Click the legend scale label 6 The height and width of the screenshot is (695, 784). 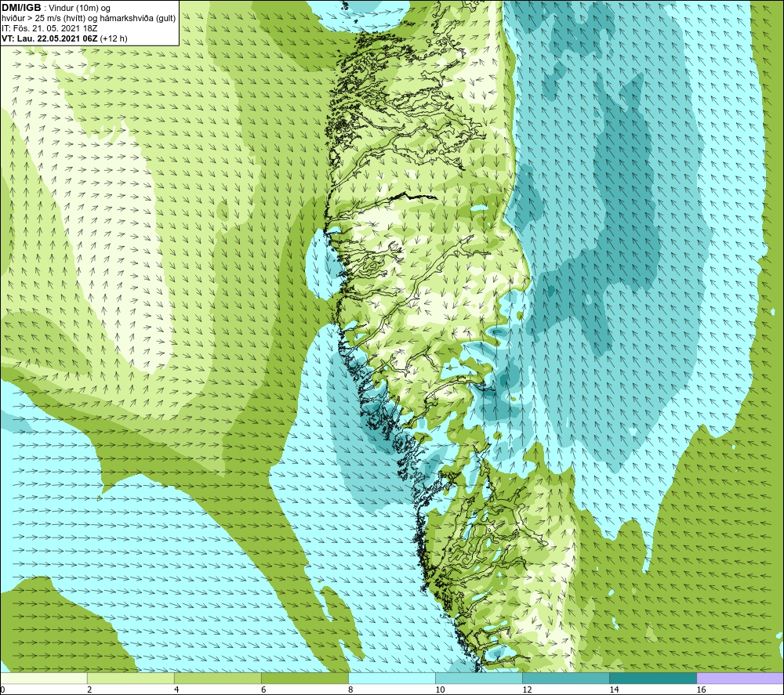point(263,690)
